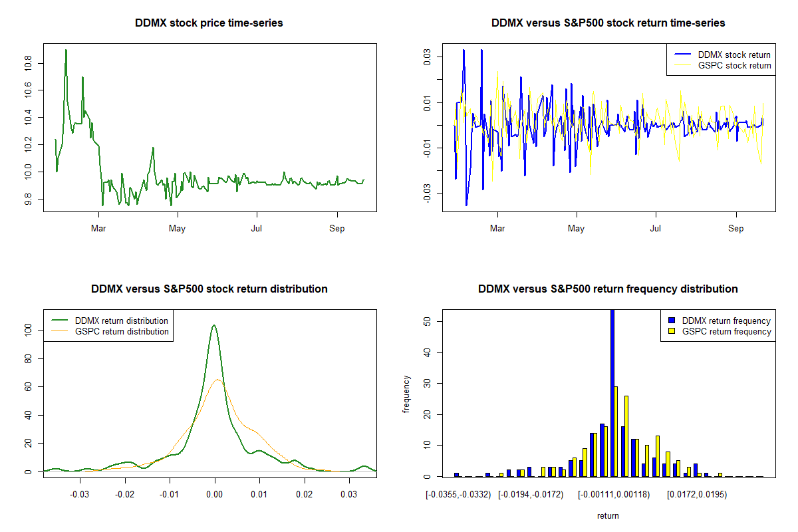Click 'Sep' tick on stock price chart

(x=336, y=228)
